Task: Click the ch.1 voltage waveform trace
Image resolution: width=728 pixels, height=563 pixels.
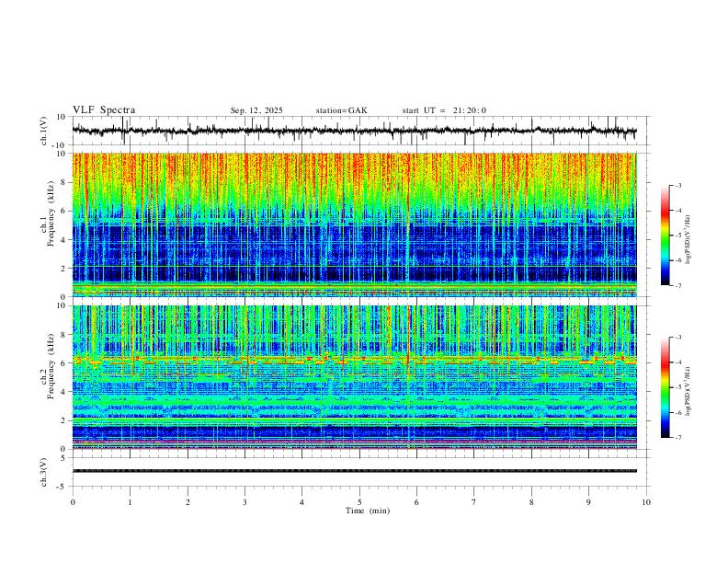Action: click(354, 131)
